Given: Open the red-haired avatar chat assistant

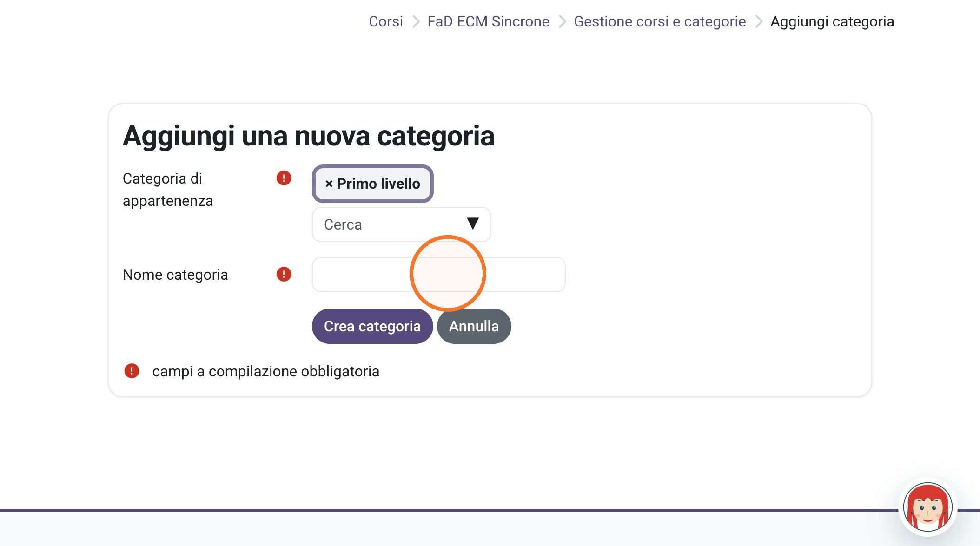Looking at the screenshot, I should tap(927, 507).
